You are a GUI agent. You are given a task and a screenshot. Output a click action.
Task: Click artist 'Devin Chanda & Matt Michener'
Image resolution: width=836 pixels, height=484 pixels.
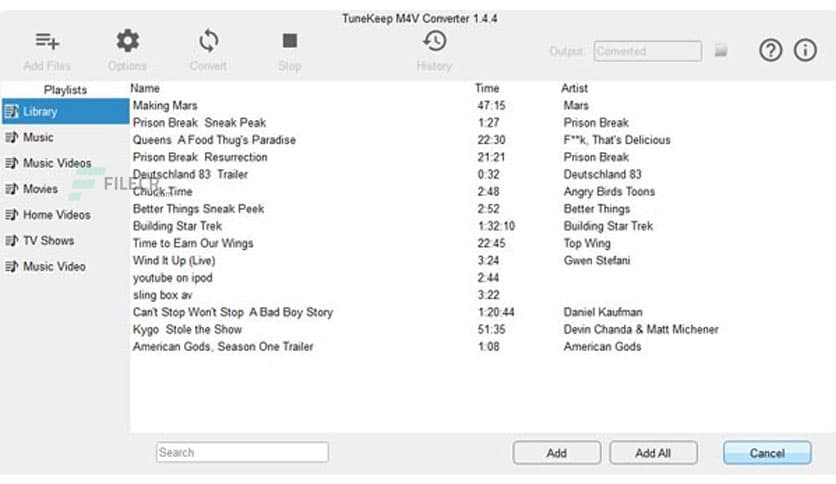click(x=641, y=329)
